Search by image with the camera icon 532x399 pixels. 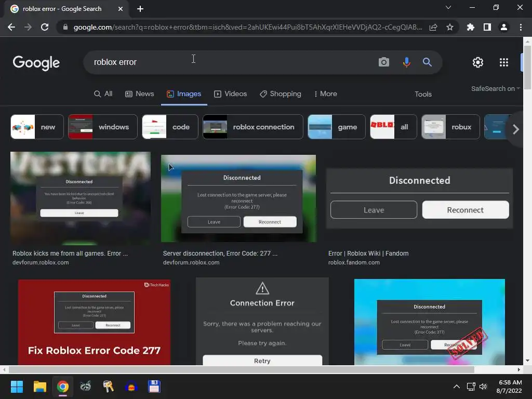[x=384, y=62]
